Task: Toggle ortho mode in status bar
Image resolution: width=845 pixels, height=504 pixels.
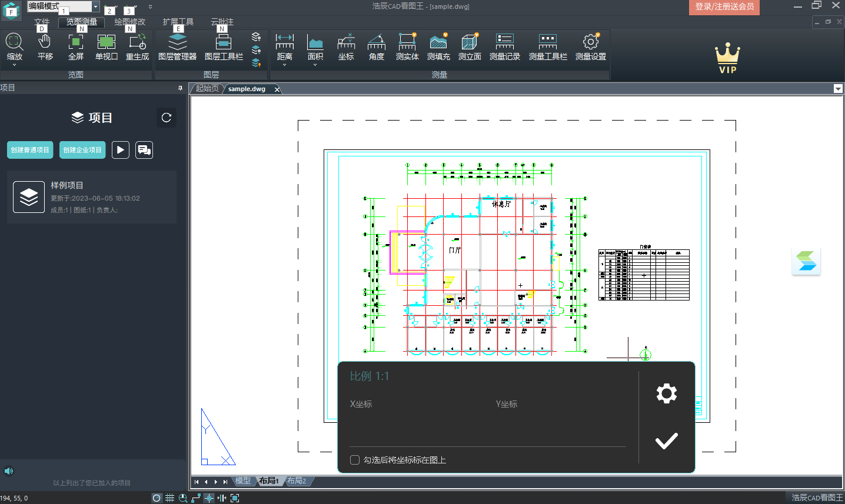Action: click(196, 498)
